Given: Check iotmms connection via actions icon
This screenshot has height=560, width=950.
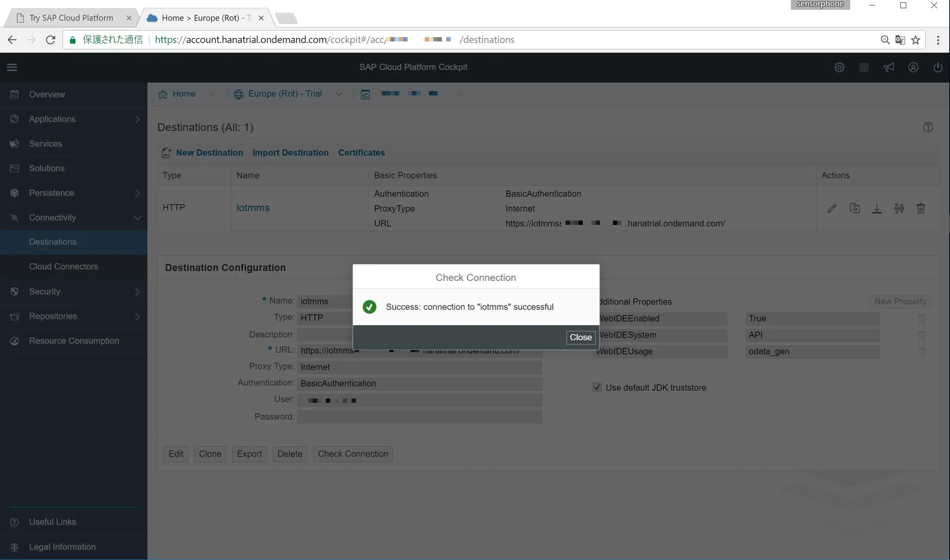Looking at the screenshot, I should click(x=899, y=208).
